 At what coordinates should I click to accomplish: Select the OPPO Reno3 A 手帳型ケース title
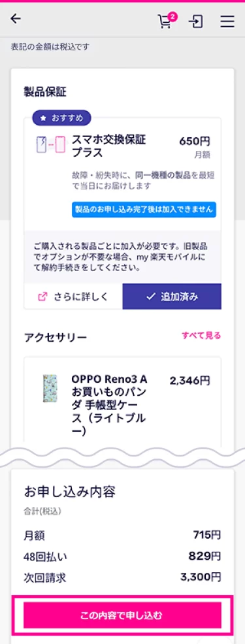[x=109, y=404]
